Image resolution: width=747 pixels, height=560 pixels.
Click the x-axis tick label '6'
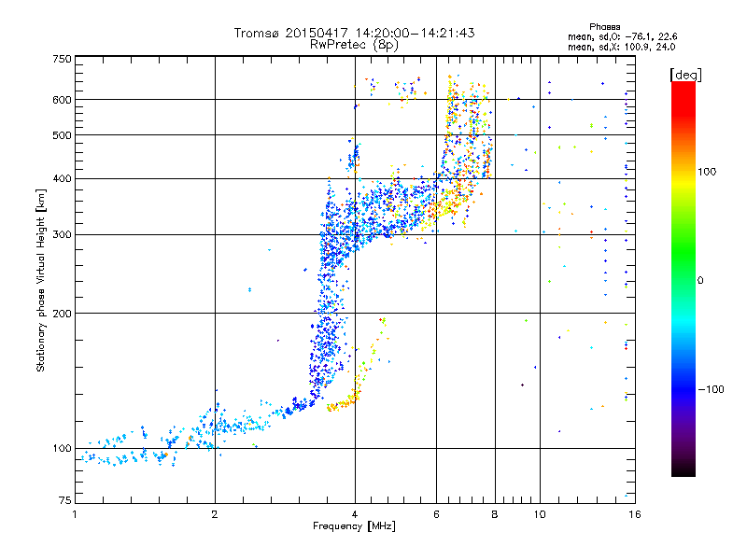[436, 514]
